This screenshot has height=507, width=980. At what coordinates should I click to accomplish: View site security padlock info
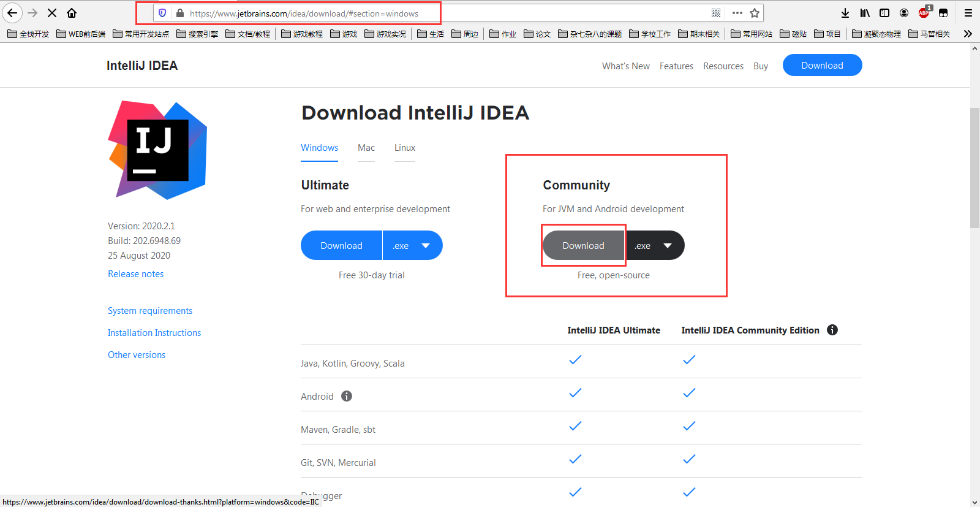click(x=180, y=13)
